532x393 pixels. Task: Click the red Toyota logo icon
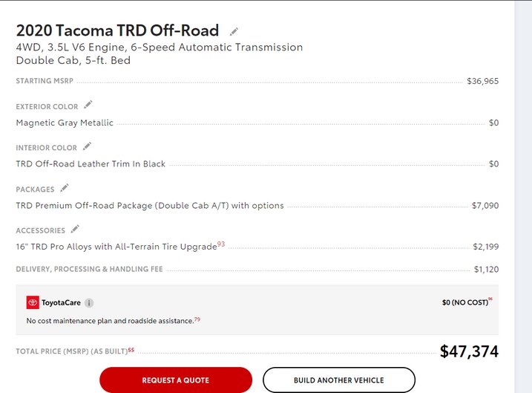click(x=33, y=302)
